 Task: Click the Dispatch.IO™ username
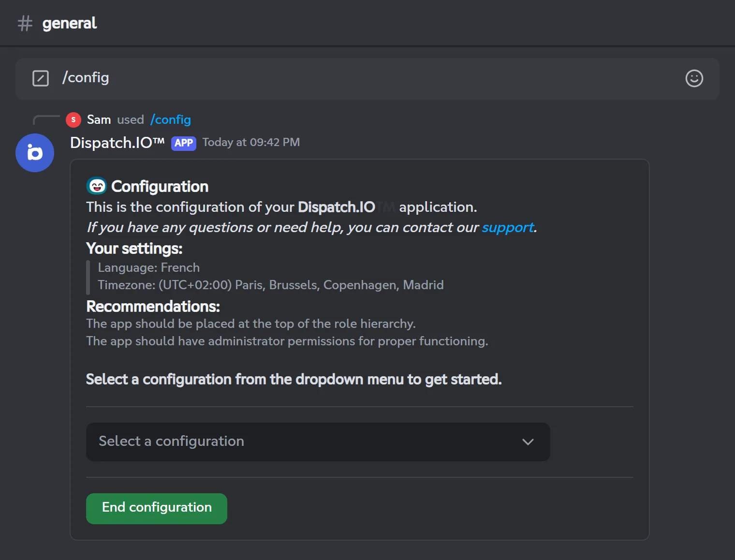click(118, 143)
